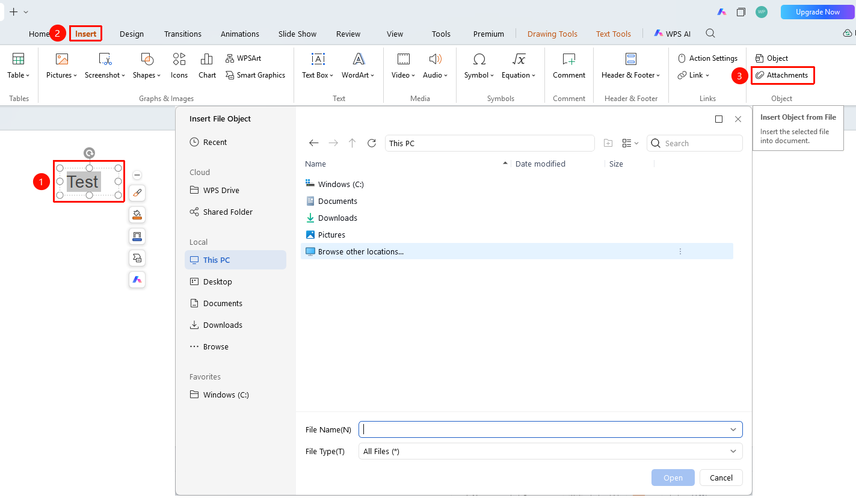Focus the Search box in the dialog
856x504 pixels.
(x=695, y=143)
